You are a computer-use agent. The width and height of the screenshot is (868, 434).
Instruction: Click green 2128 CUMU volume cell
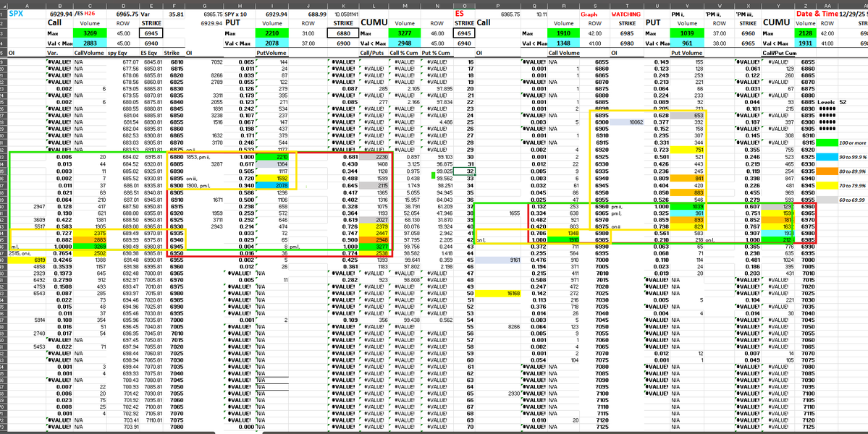coord(806,33)
